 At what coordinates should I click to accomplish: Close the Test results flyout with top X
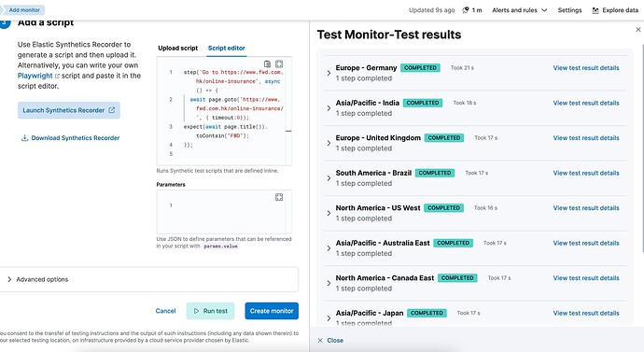638,30
